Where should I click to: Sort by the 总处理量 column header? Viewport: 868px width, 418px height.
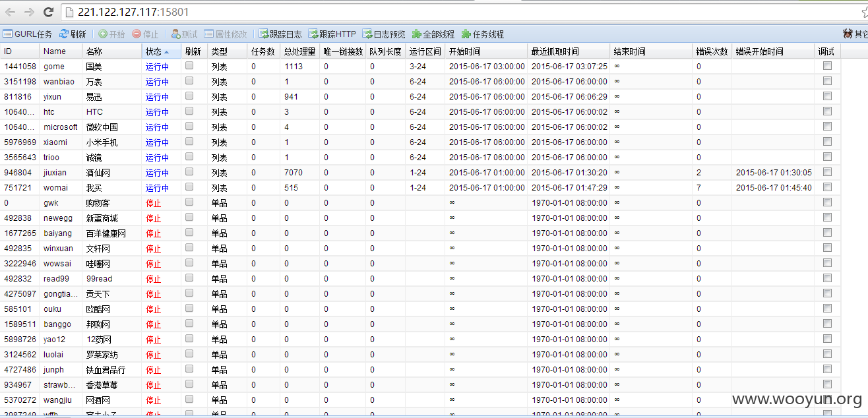[299, 51]
